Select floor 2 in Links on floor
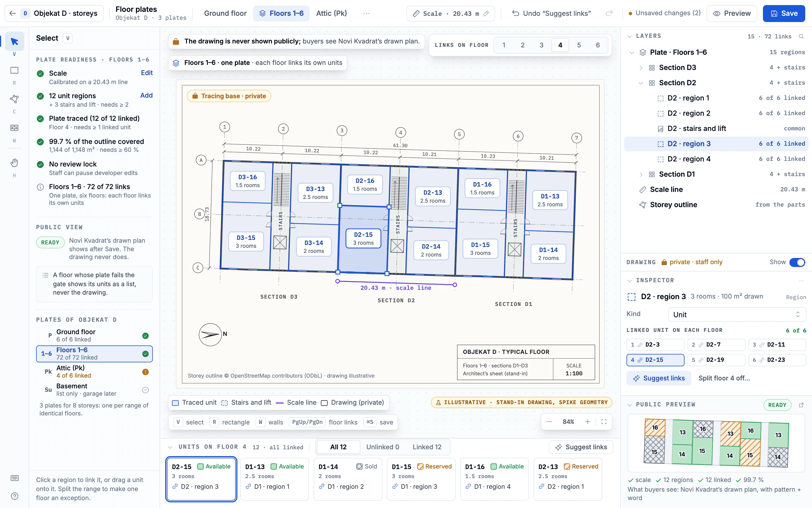812x508 pixels. [x=522, y=45]
